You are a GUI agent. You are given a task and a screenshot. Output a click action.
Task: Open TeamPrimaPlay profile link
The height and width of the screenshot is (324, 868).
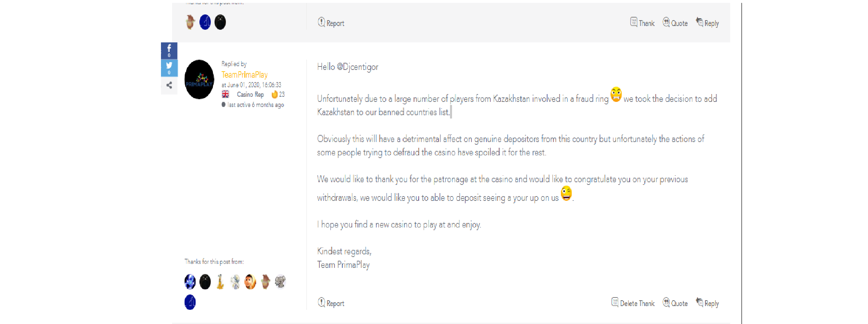[x=244, y=75]
